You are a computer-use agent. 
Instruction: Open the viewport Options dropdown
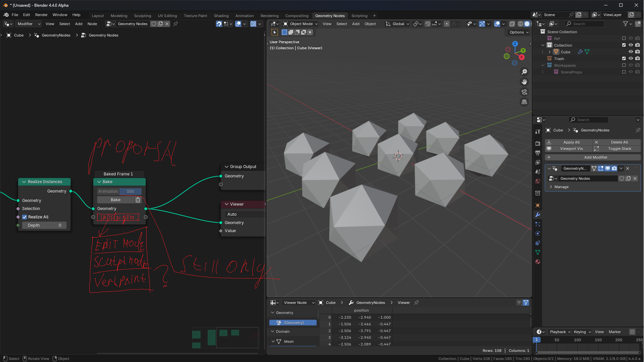point(519,32)
